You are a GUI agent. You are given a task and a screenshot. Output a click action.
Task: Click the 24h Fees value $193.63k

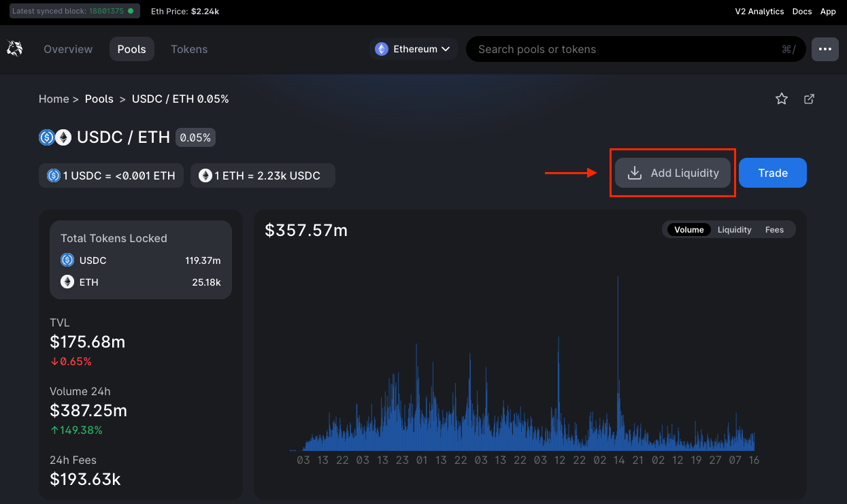point(85,480)
